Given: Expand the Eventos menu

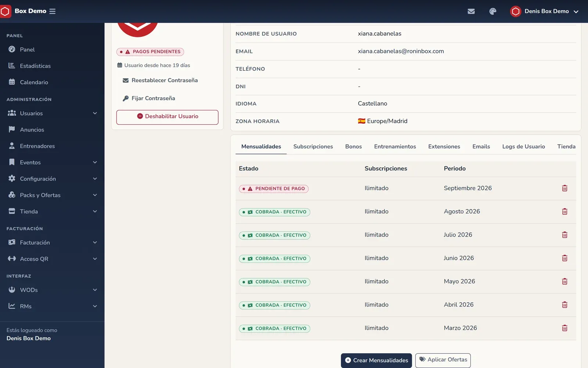Looking at the screenshot, I should (x=52, y=162).
